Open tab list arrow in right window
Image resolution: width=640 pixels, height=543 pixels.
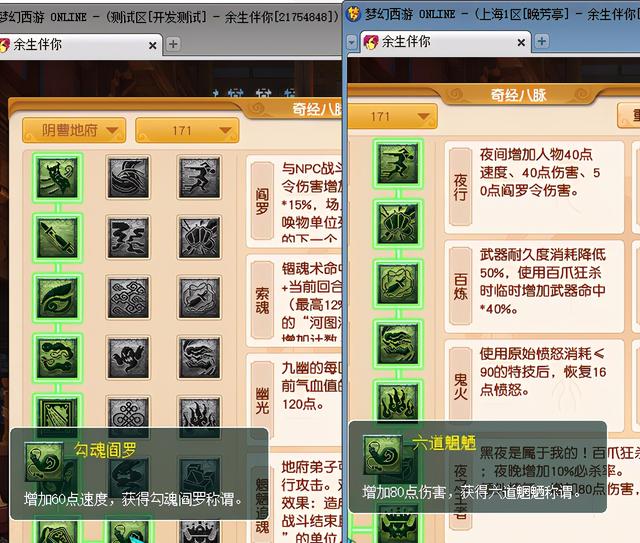[351, 42]
